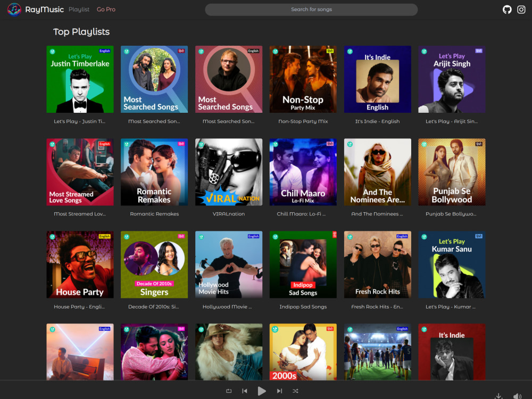Viewport: 532px width, 399px height.
Task: Open Let's Play Kumar Sanu cover
Action: (x=452, y=264)
